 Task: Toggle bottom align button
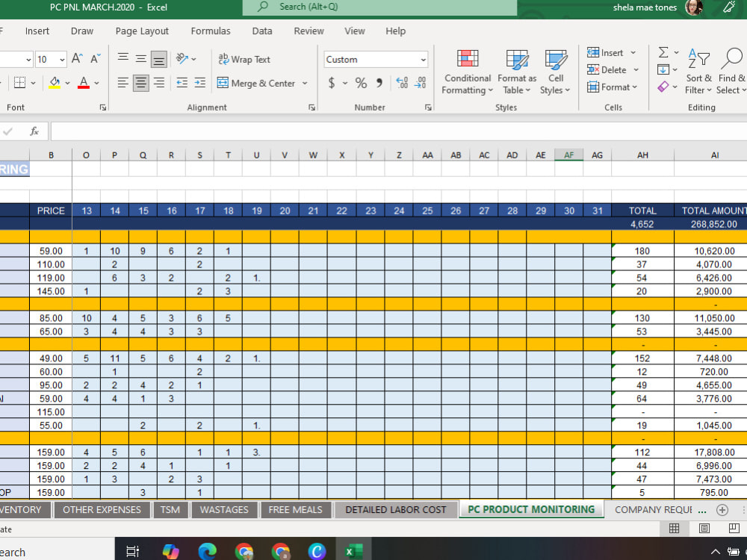159,59
